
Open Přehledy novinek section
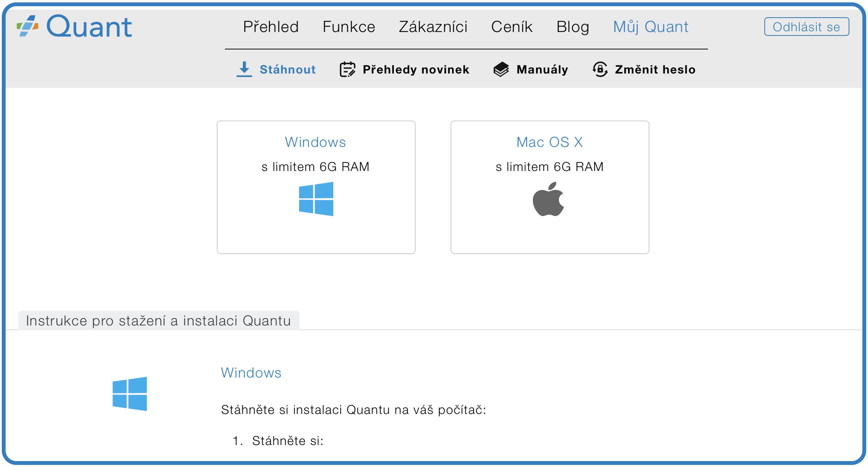pos(416,70)
